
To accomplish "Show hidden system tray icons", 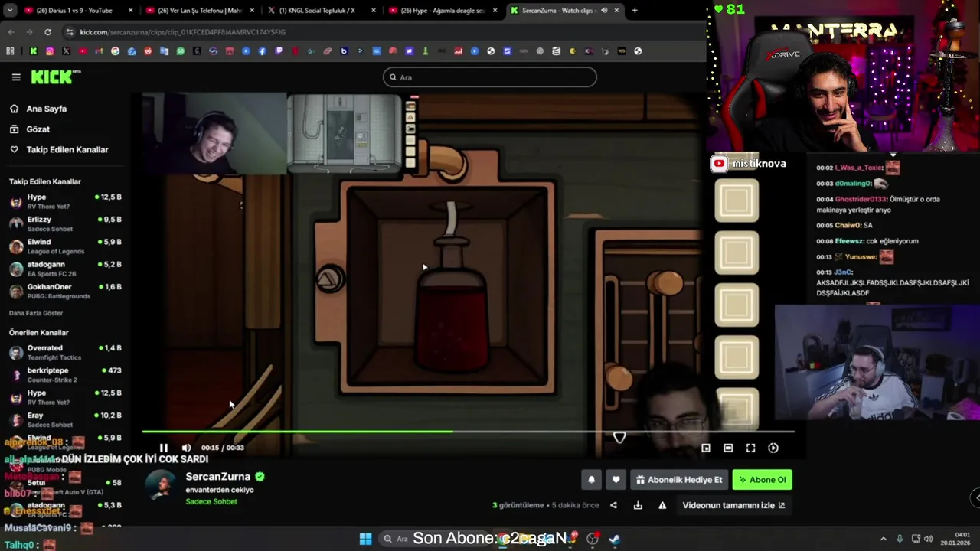I will (x=883, y=539).
